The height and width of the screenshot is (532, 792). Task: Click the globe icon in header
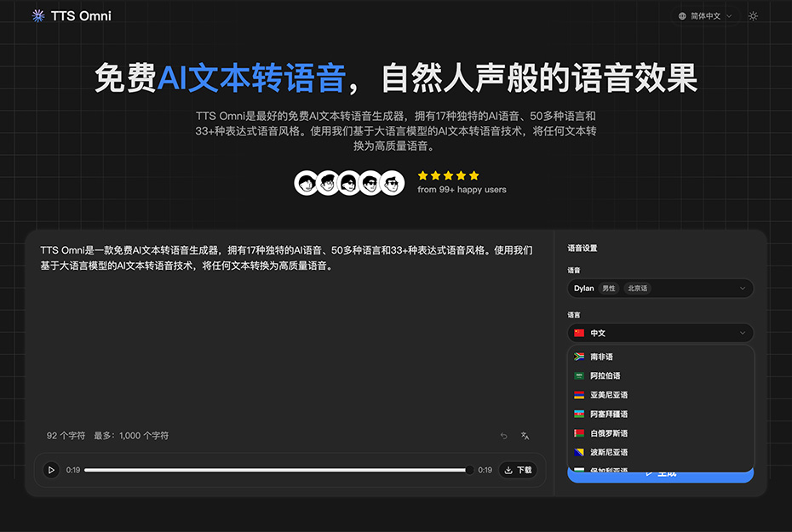pos(682,16)
